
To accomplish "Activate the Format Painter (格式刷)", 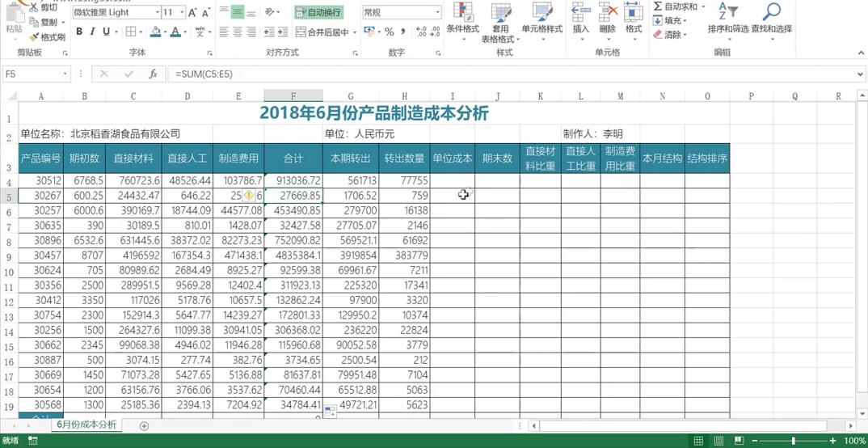I will click(48, 37).
